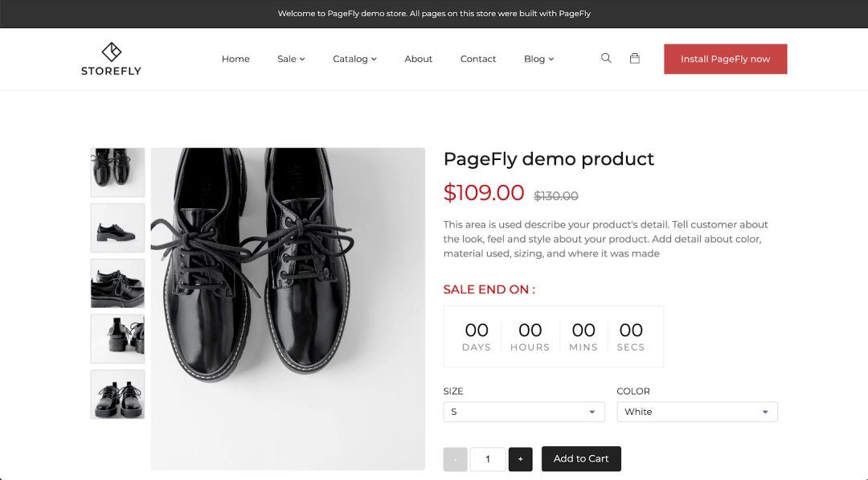The width and height of the screenshot is (868, 480).
Task: Open the Contact page
Action: pos(478,59)
